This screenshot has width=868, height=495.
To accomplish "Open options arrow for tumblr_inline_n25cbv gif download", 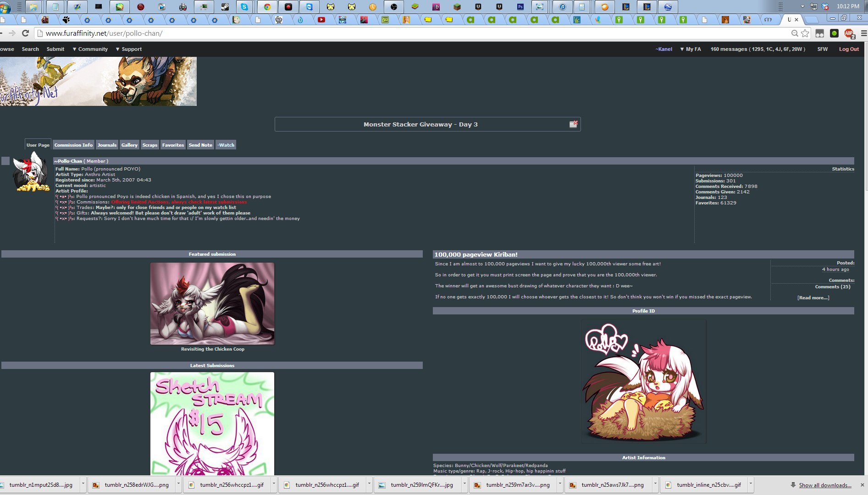I will 751,484.
